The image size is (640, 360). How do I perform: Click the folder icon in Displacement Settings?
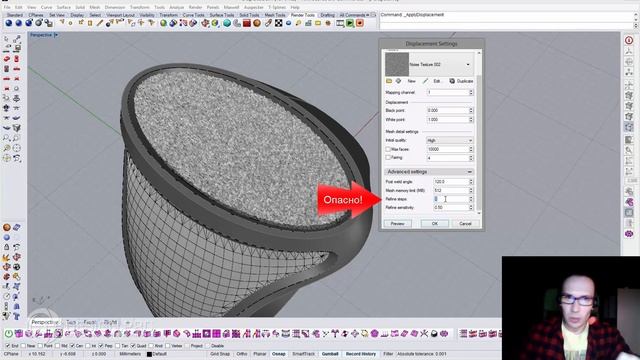[389, 81]
